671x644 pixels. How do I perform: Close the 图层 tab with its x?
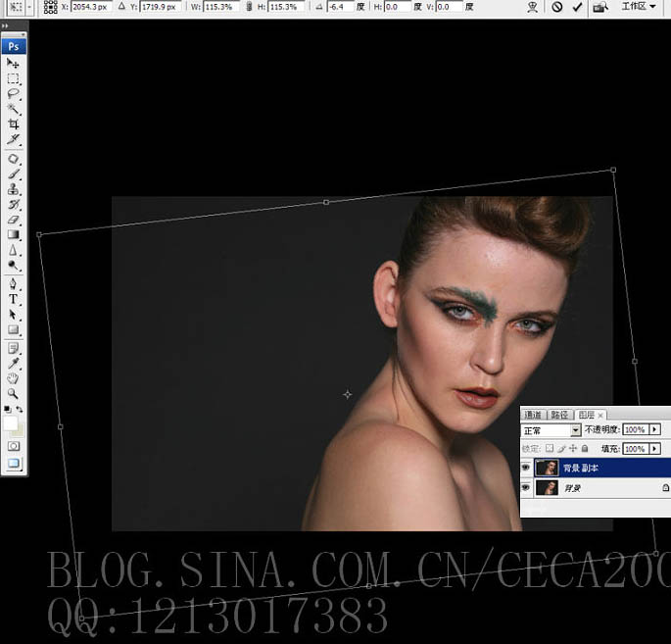(x=600, y=415)
